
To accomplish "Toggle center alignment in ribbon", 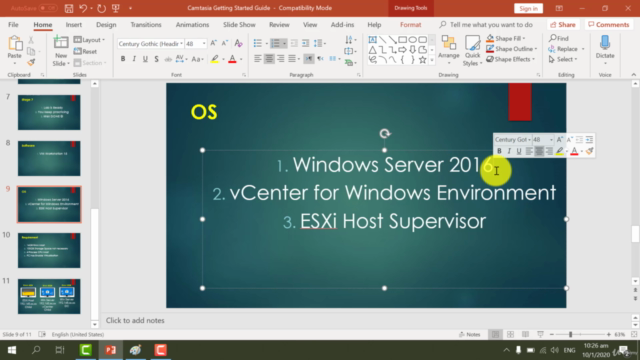I will click(x=269, y=59).
